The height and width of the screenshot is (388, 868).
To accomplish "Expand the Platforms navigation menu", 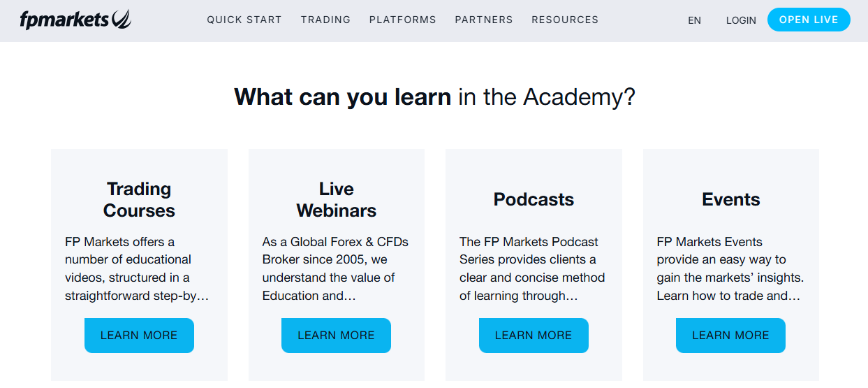I will (402, 20).
